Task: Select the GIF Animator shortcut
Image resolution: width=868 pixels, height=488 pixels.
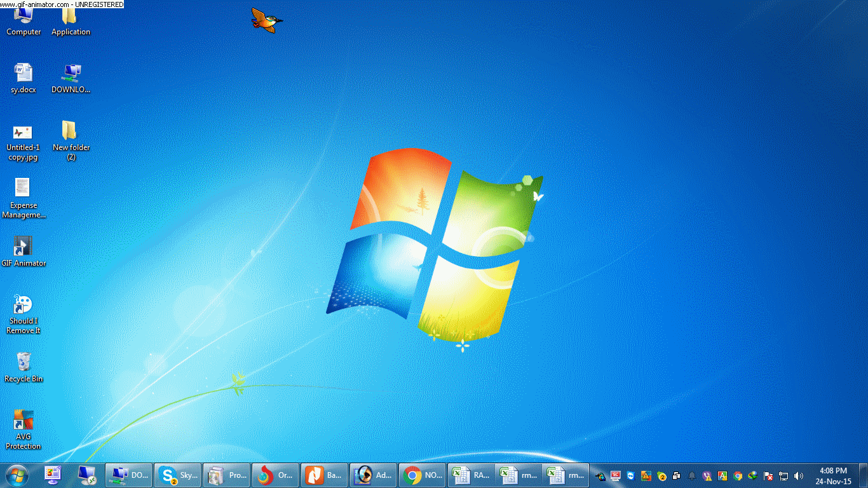Action: [24, 252]
